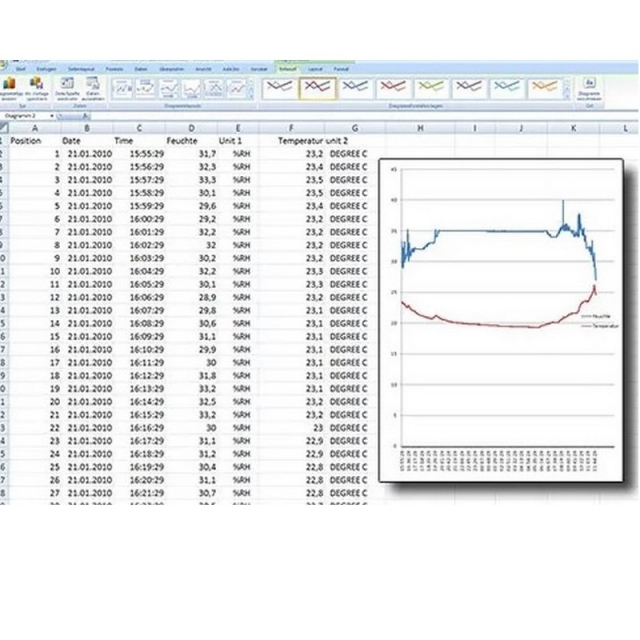The height and width of the screenshot is (640, 640).
Task: Click the switch row/column icon
Action: (62, 87)
